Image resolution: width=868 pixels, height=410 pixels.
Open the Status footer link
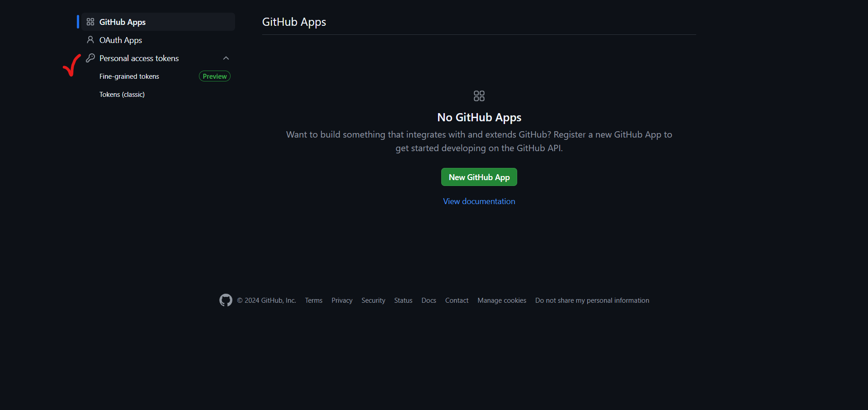pyautogui.click(x=403, y=300)
